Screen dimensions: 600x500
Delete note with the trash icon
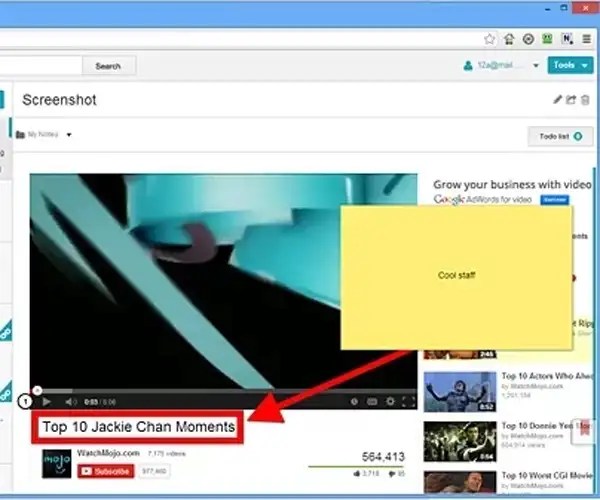[x=585, y=100]
